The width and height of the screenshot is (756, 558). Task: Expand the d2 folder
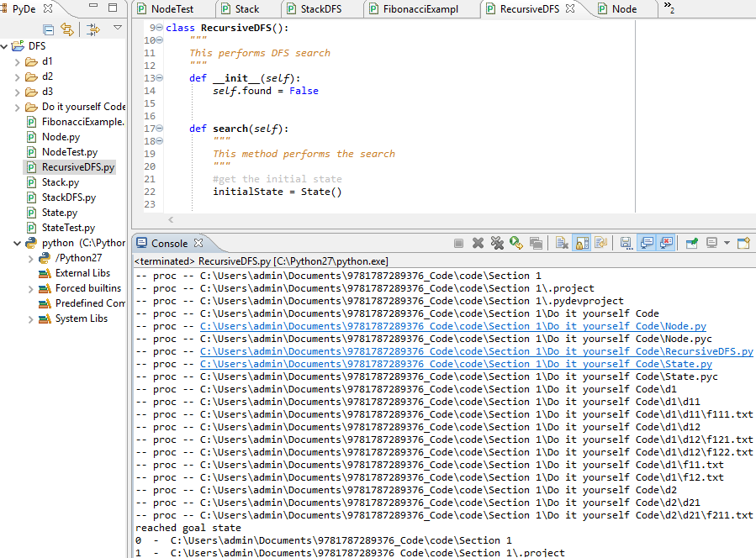(x=18, y=77)
